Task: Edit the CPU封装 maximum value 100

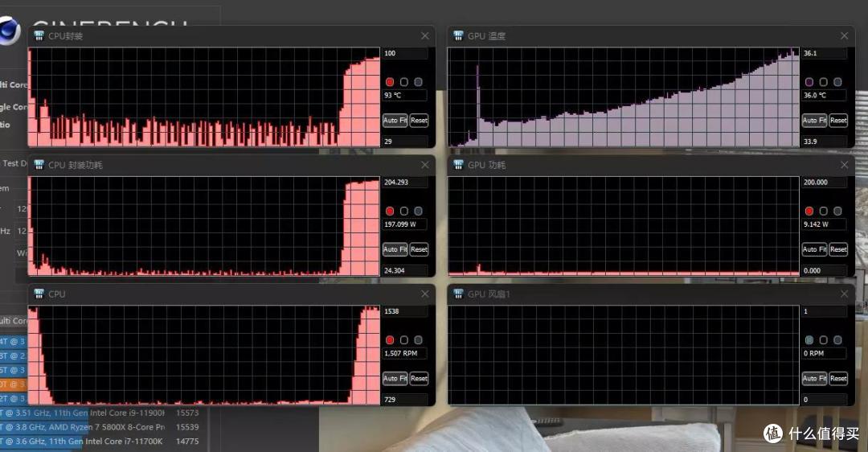Action: click(404, 53)
